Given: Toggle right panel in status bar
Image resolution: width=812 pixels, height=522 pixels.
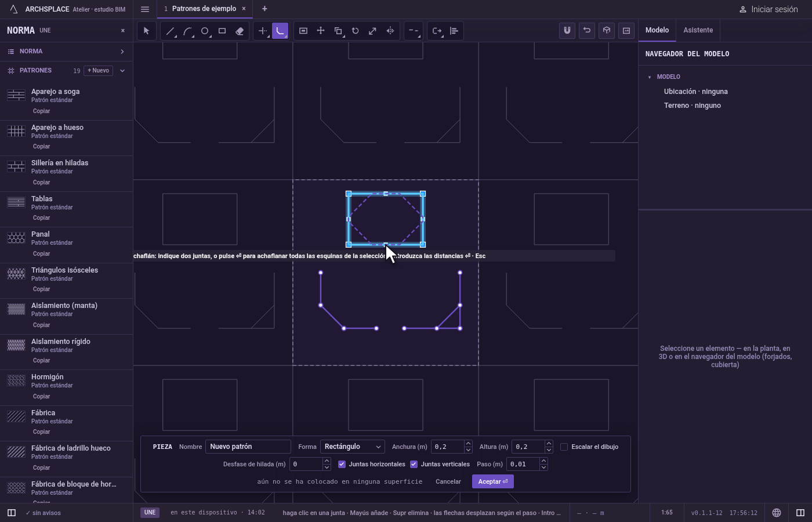Looking at the screenshot, I should click(800, 513).
